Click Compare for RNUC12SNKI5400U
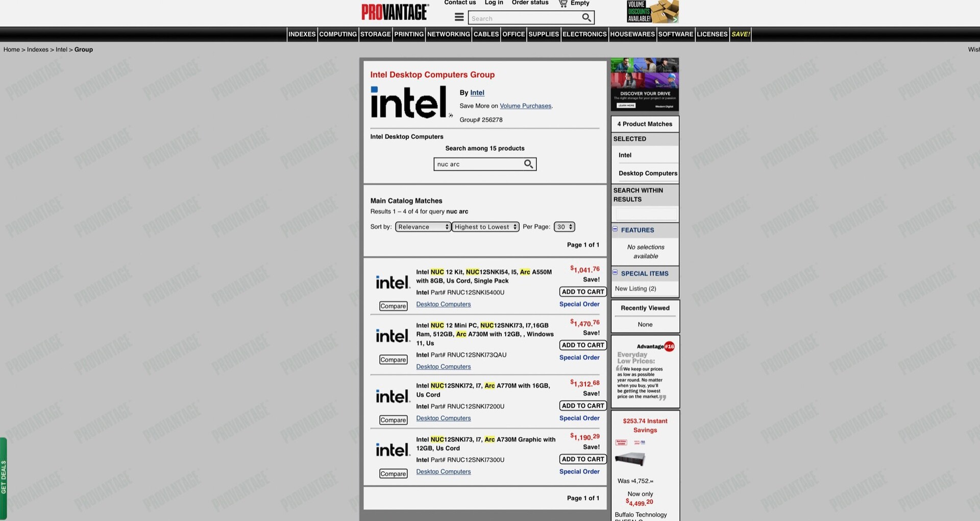 pyautogui.click(x=394, y=306)
